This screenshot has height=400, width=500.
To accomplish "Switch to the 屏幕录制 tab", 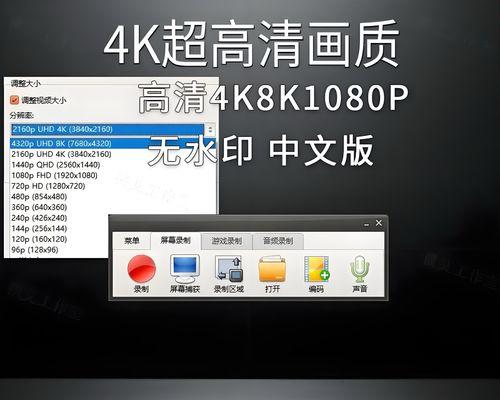I will (x=176, y=241).
